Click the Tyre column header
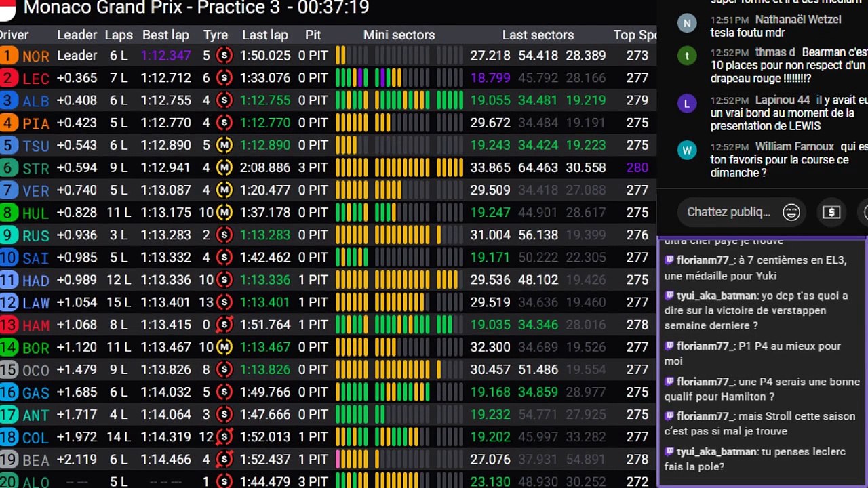Image resolution: width=868 pixels, height=488 pixels. point(216,35)
